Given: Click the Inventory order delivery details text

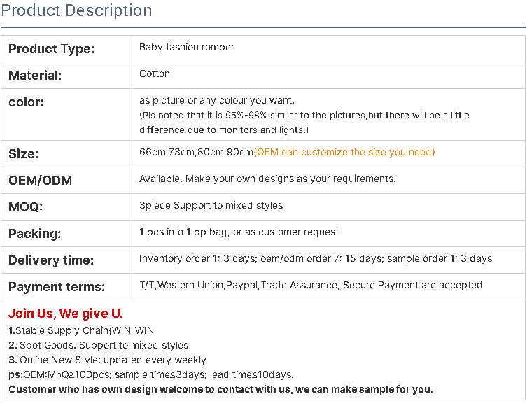Looking at the screenshot, I should (x=316, y=258).
